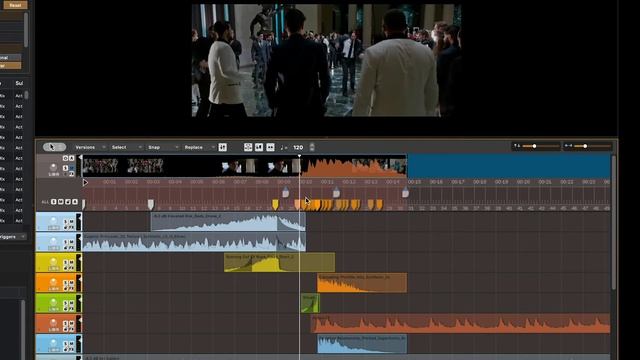This screenshot has height=360, width=640.
Task: Click the note tempo icon
Action: (x=283, y=147)
